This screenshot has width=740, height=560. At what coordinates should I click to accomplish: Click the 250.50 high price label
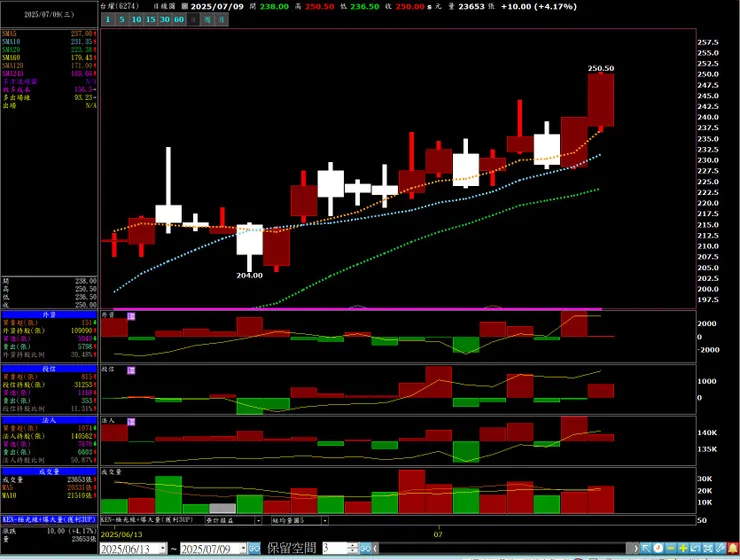tap(600, 68)
